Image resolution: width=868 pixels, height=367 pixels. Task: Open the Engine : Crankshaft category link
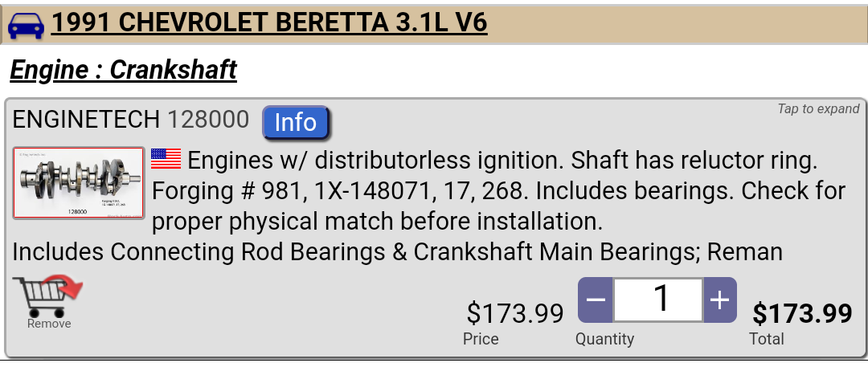tap(123, 70)
